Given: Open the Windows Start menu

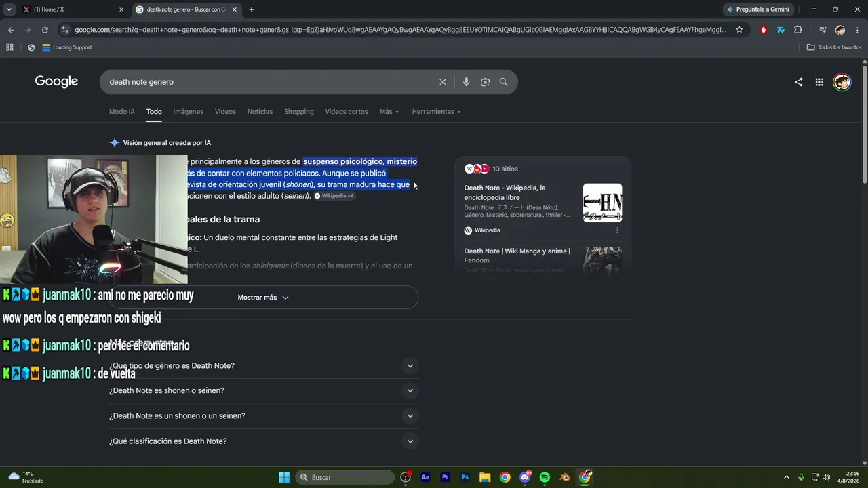Looking at the screenshot, I should 284,477.
